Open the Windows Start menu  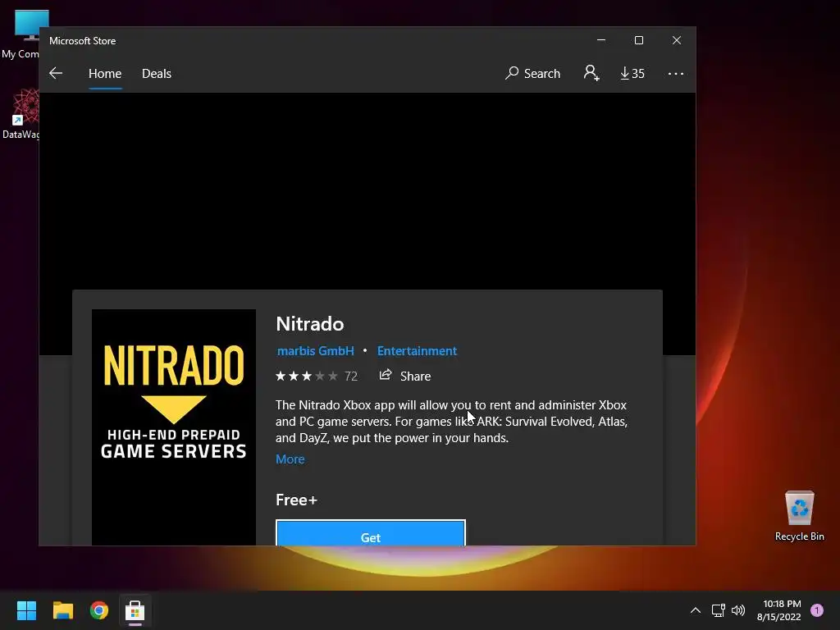(x=26, y=610)
